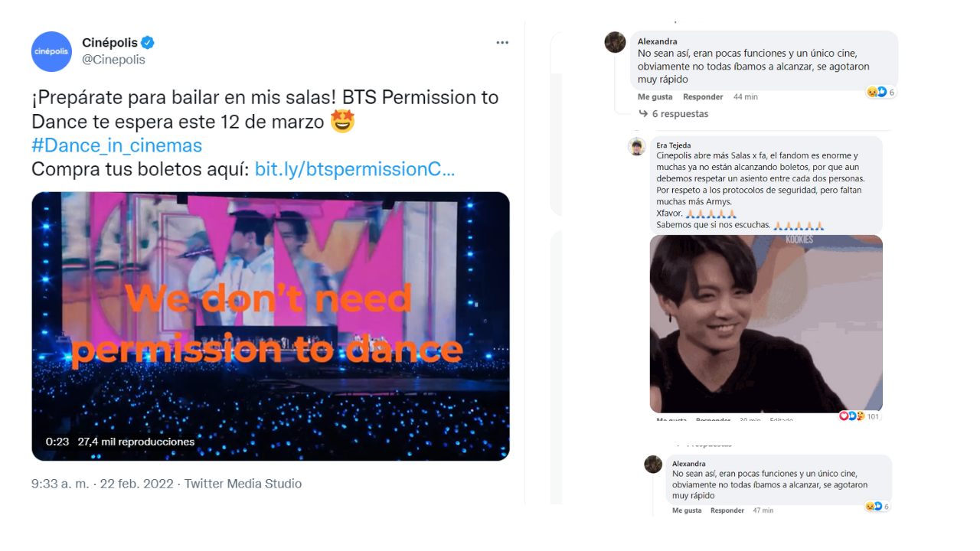
Task: Open Era Tejeda's profile avatar
Action: coord(637,146)
